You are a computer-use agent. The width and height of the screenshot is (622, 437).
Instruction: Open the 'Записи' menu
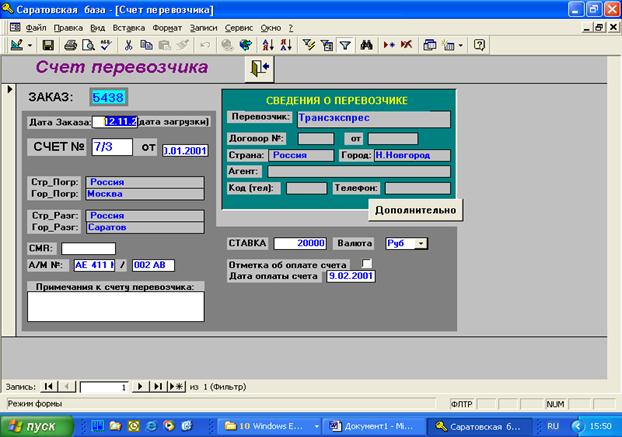(x=202, y=28)
